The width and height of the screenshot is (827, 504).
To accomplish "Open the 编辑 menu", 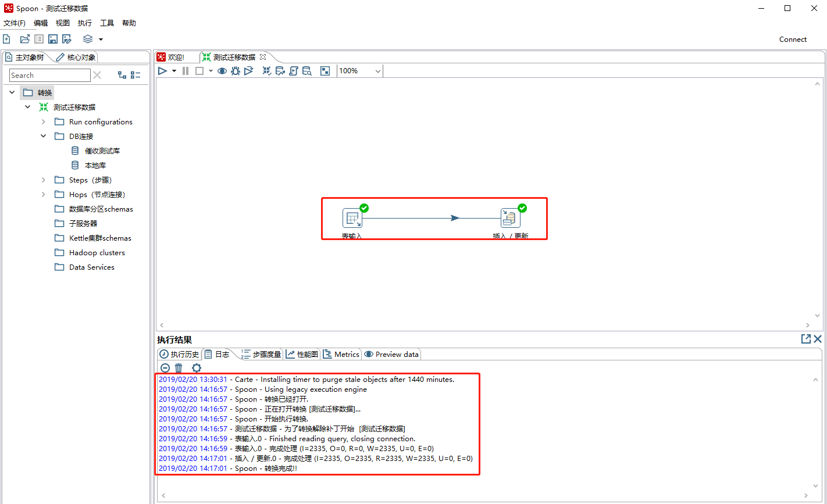I will click(x=41, y=23).
